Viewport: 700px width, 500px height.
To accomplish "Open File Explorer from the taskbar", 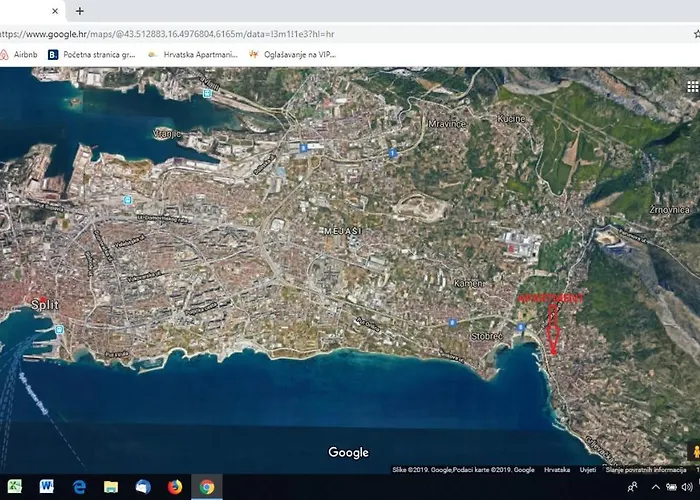I will pyautogui.click(x=111, y=486).
